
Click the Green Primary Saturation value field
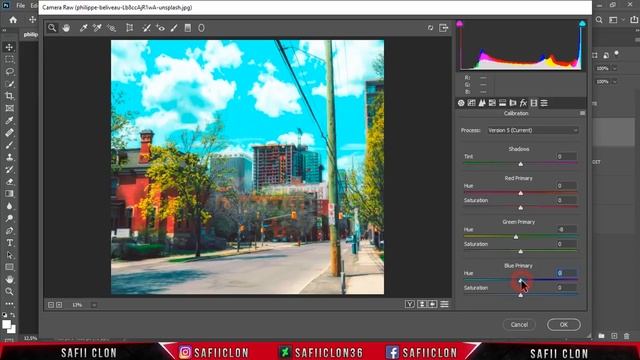pos(567,244)
